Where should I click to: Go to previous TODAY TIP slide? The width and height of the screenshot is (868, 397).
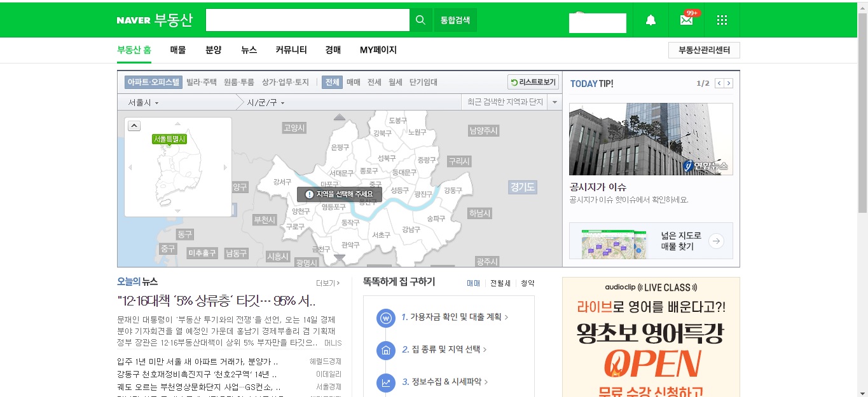719,83
